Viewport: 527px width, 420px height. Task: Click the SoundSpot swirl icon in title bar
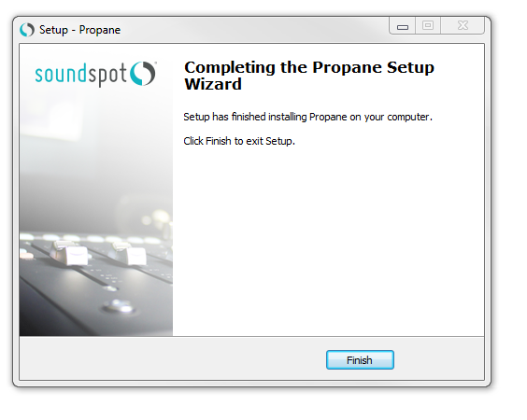[27, 30]
